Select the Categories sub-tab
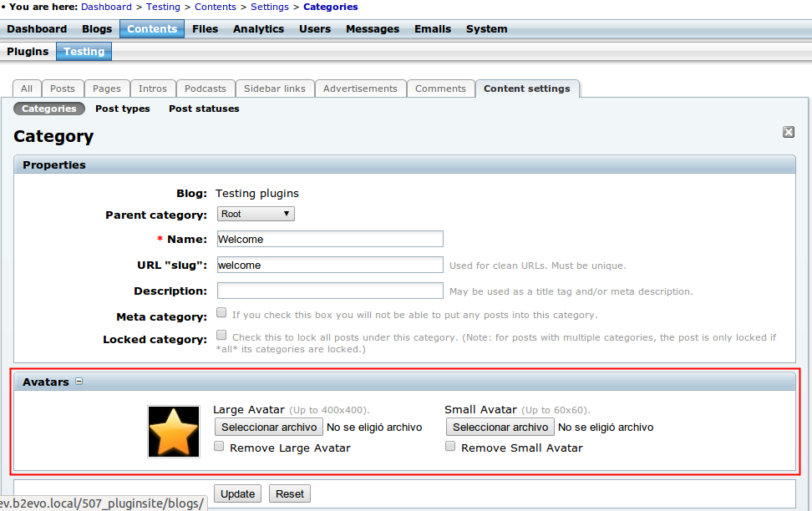Viewport: 812px width, 511px height. click(49, 109)
